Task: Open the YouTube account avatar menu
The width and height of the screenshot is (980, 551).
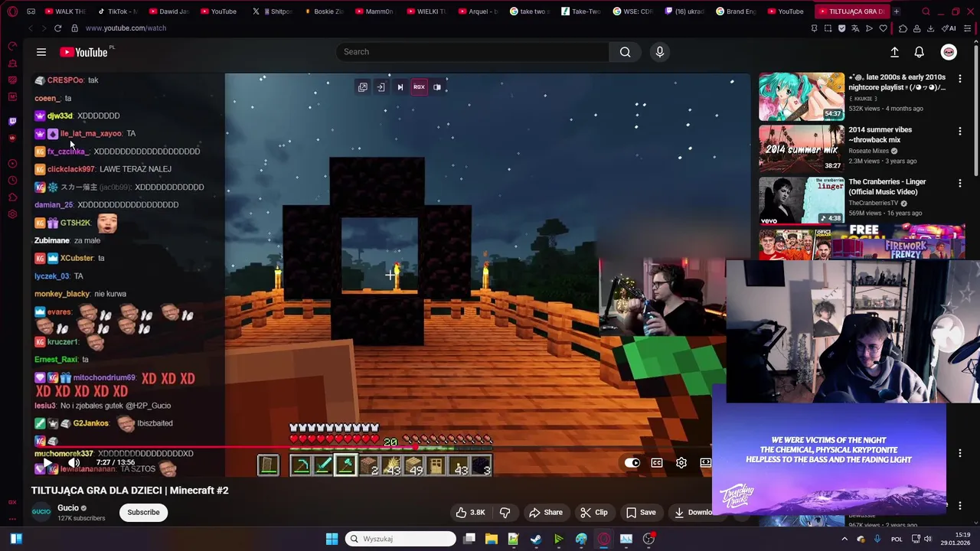Action: click(949, 52)
